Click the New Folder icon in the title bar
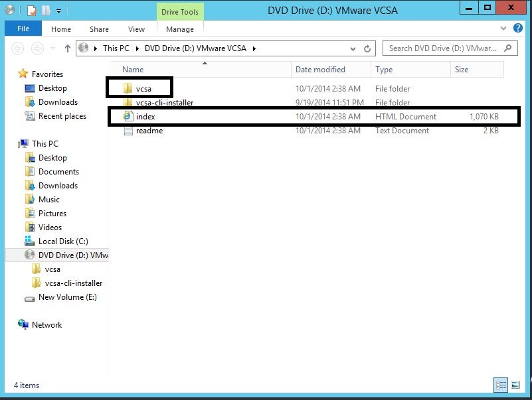The width and height of the screenshot is (532, 400). point(46,11)
